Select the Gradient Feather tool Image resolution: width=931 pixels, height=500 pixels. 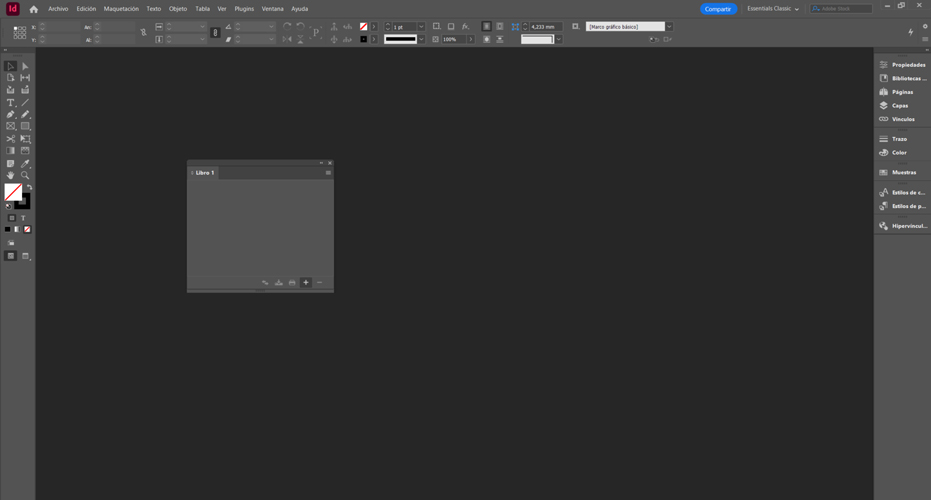pyautogui.click(x=25, y=151)
